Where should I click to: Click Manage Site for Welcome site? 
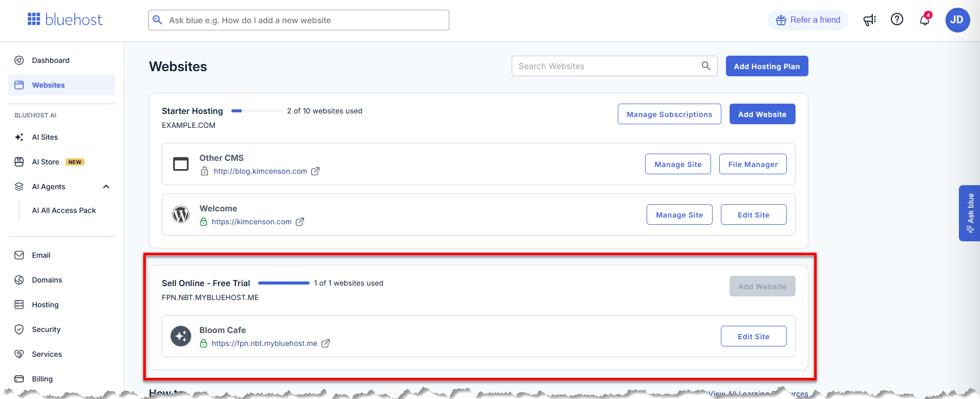[x=680, y=214]
